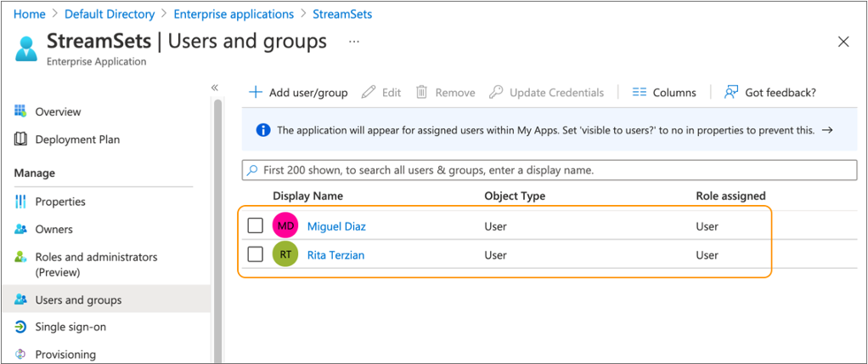Open the ellipsis more options menu

pyautogui.click(x=354, y=42)
